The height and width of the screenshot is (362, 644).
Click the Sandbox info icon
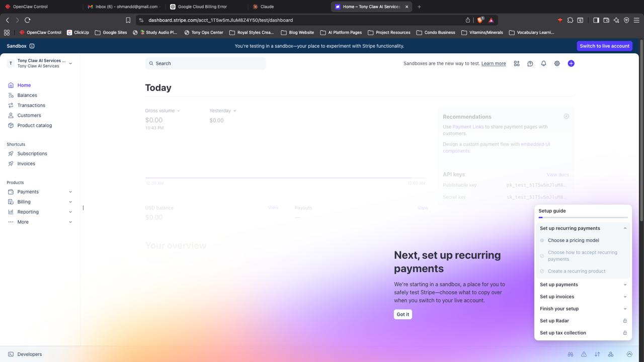coord(32,46)
